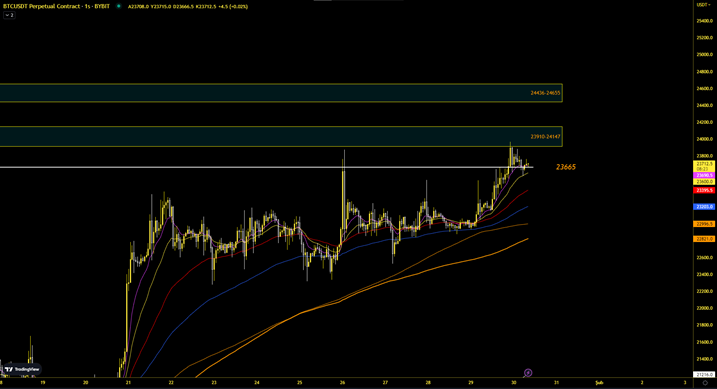The height and width of the screenshot is (389, 717).
Task: Click the orange 22996.5 moving average label
Action: (704, 224)
